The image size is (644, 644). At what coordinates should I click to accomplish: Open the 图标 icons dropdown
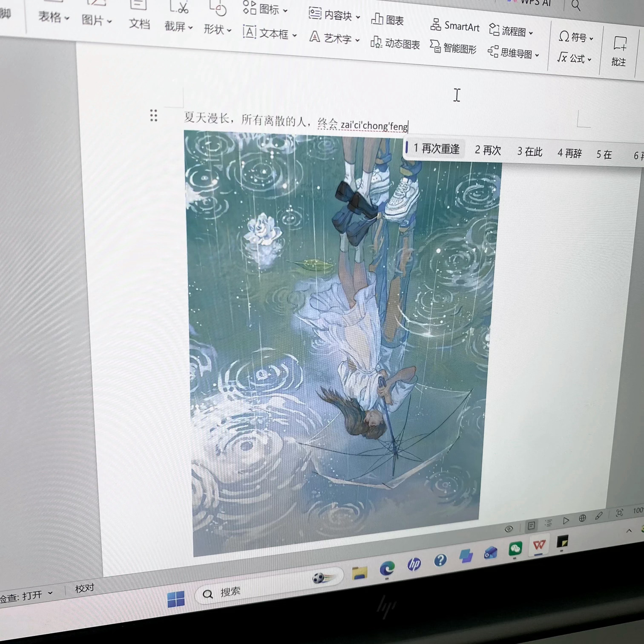(x=265, y=9)
